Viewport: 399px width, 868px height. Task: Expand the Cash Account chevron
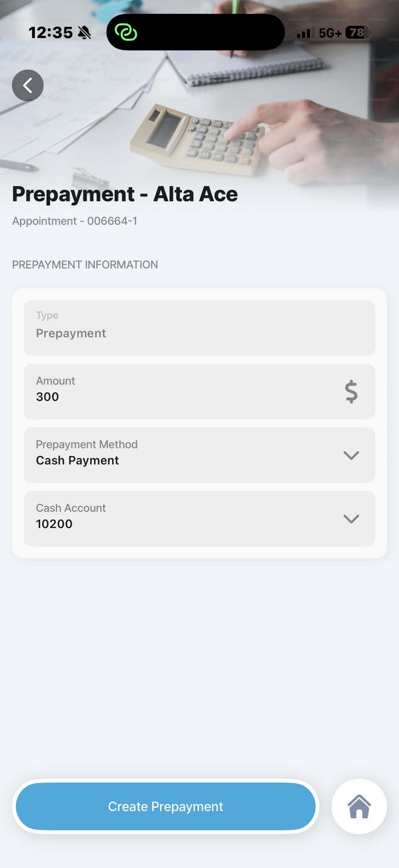click(x=351, y=519)
